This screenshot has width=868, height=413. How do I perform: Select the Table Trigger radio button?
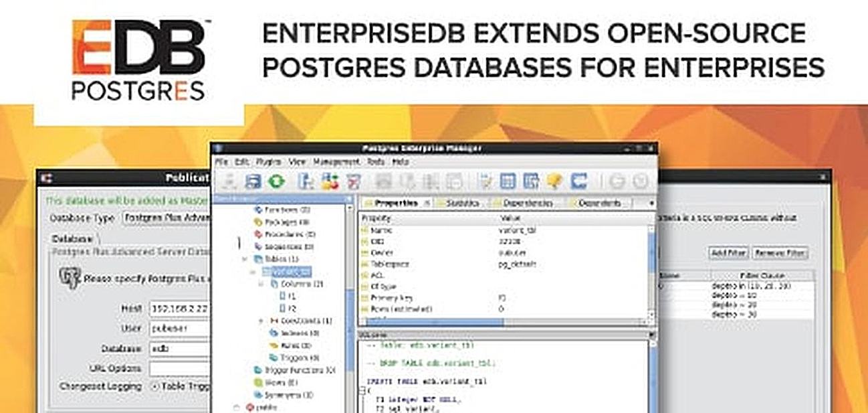coord(154,386)
